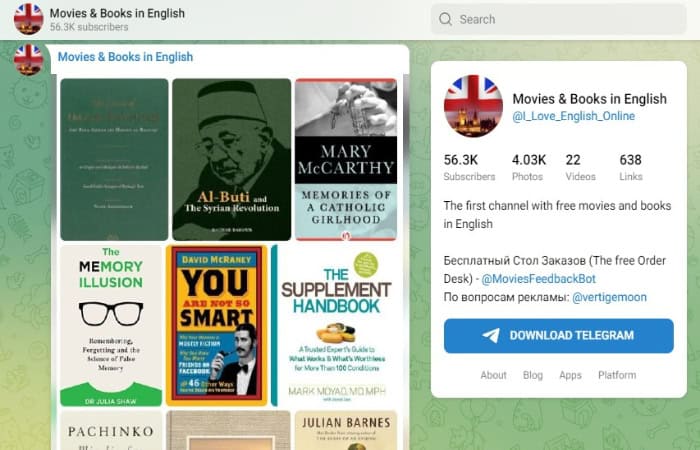
Task: Click the header text 56.3K subscribers
Action: [x=89, y=27]
